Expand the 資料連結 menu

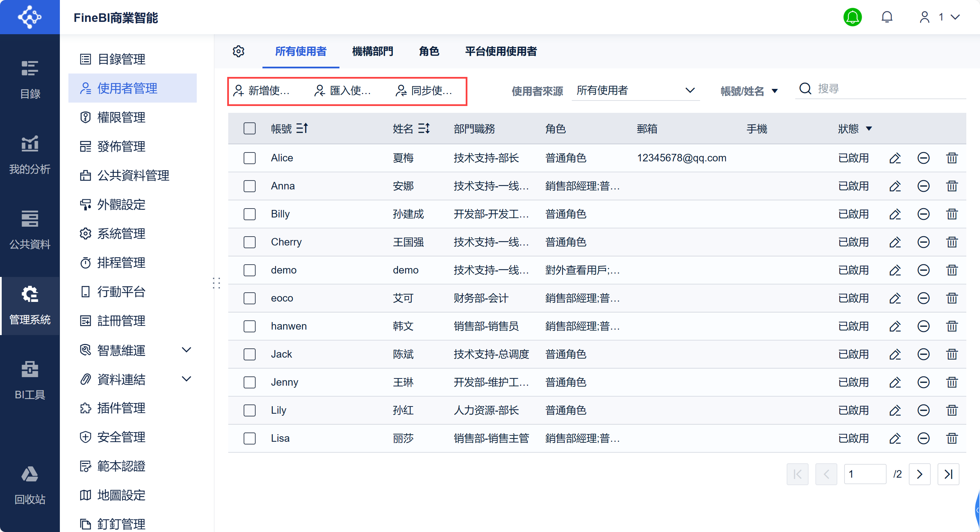(x=186, y=379)
